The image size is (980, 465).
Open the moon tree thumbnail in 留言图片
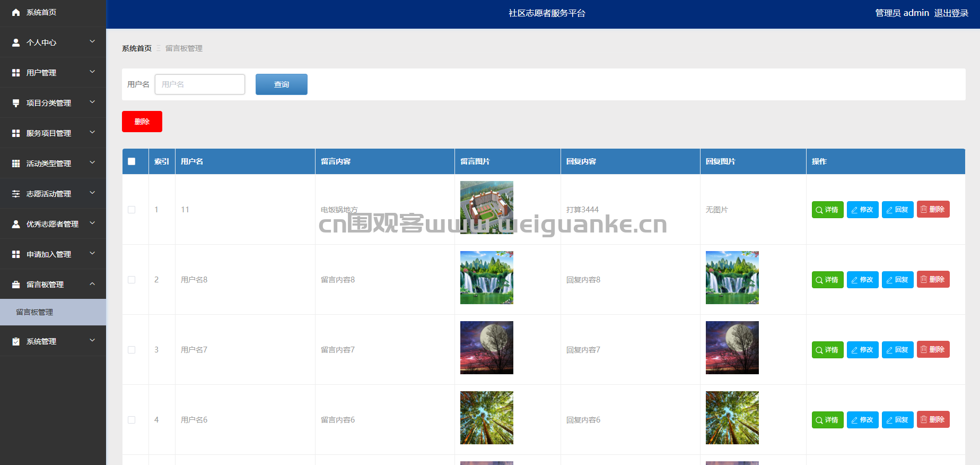486,348
